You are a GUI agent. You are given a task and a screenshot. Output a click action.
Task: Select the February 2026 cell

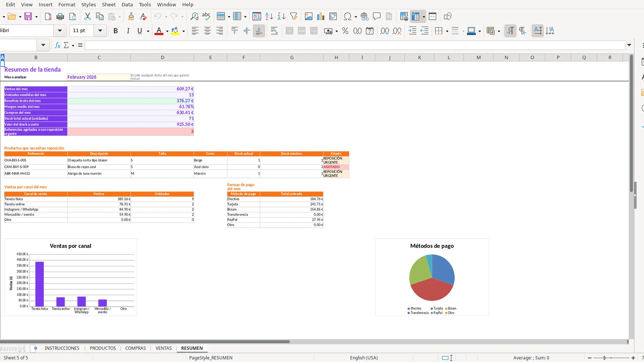(x=99, y=77)
